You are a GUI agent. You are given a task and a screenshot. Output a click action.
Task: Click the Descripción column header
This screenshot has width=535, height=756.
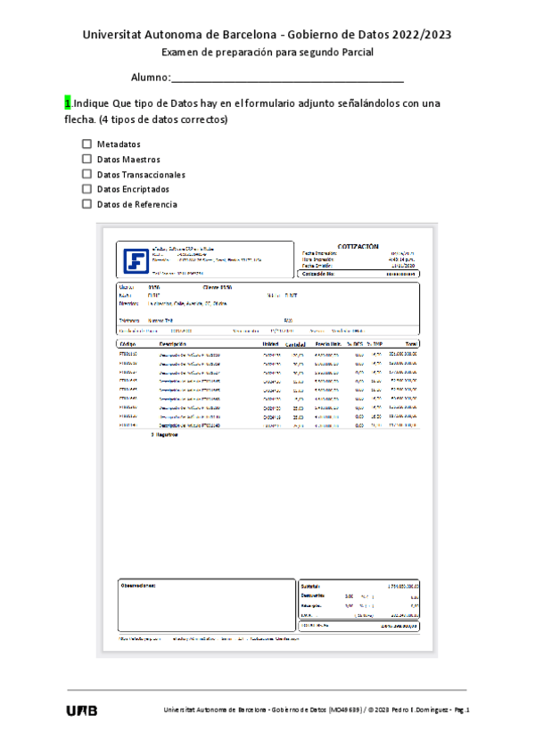173,343
